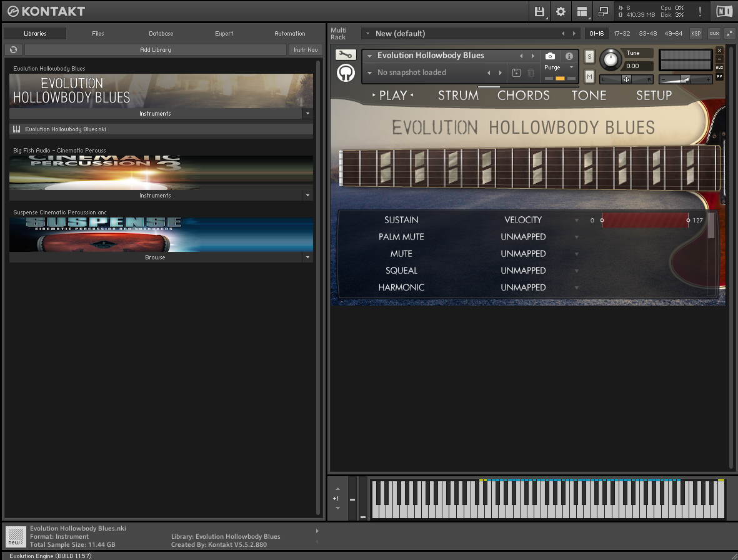Open the multi preset dropdown arrow
Screen dimensions: 738x560
(367, 33)
